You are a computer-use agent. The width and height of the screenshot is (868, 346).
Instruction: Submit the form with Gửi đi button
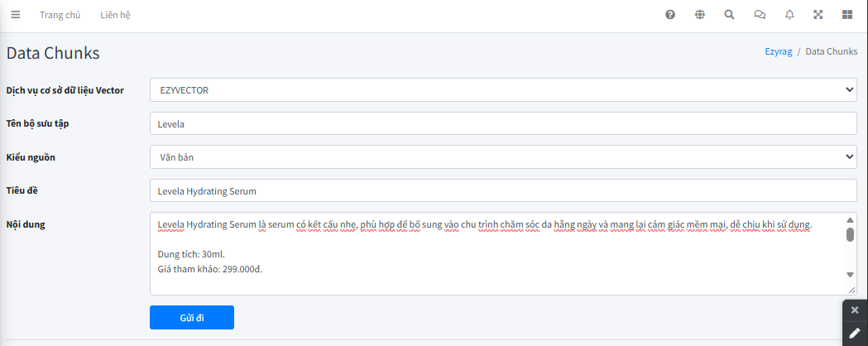(x=192, y=318)
